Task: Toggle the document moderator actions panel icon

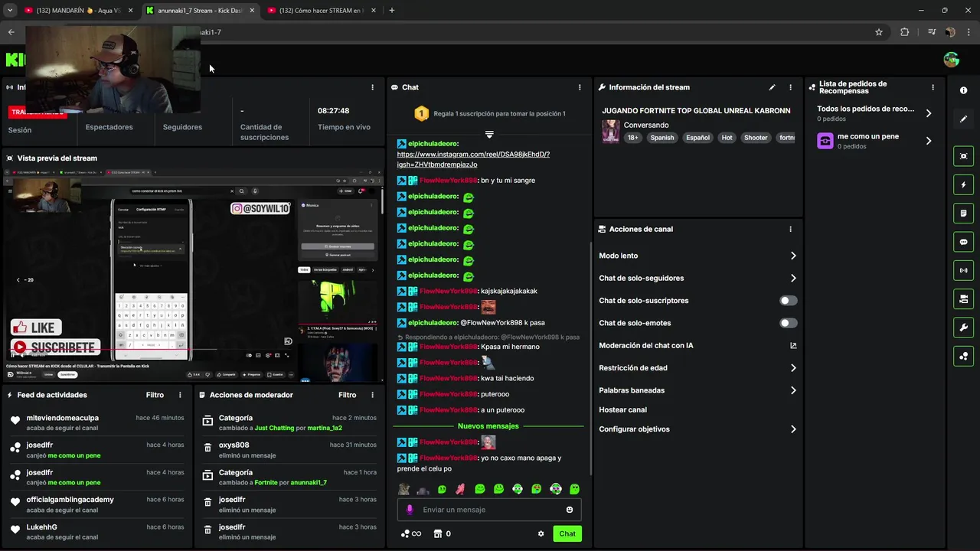Action: pyautogui.click(x=963, y=213)
